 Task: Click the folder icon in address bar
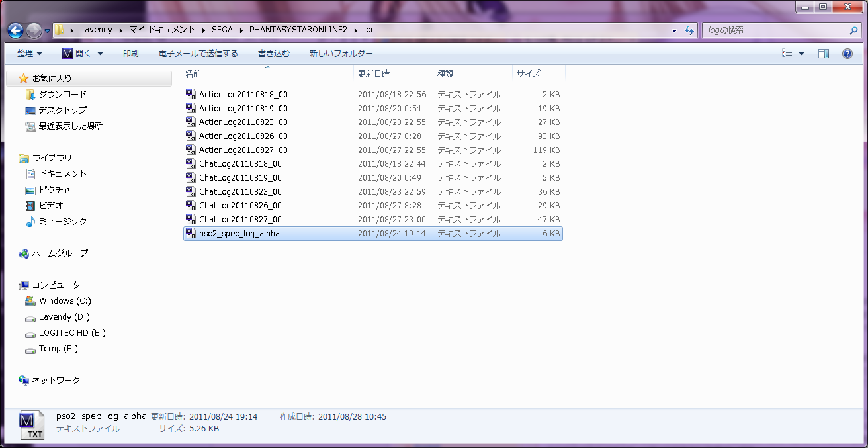point(60,30)
